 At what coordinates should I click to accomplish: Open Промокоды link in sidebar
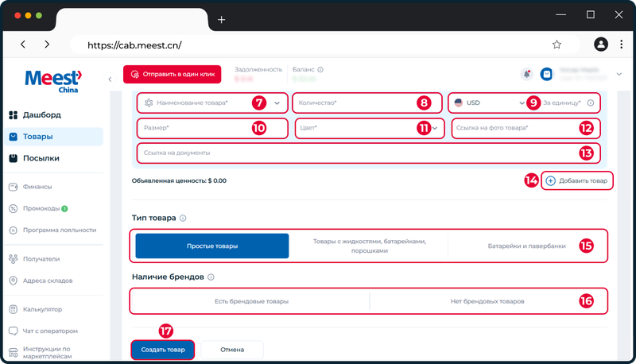click(41, 208)
